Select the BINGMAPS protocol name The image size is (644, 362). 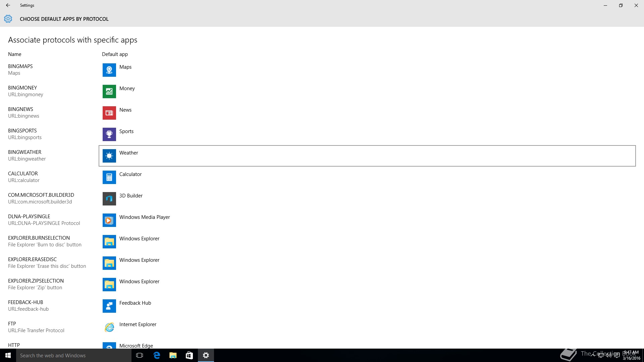pyautogui.click(x=20, y=66)
